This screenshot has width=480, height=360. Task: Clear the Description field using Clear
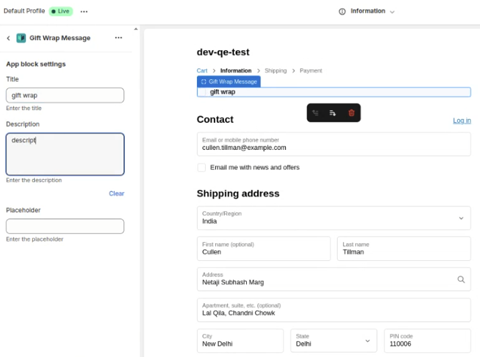click(x=116, y=194)
